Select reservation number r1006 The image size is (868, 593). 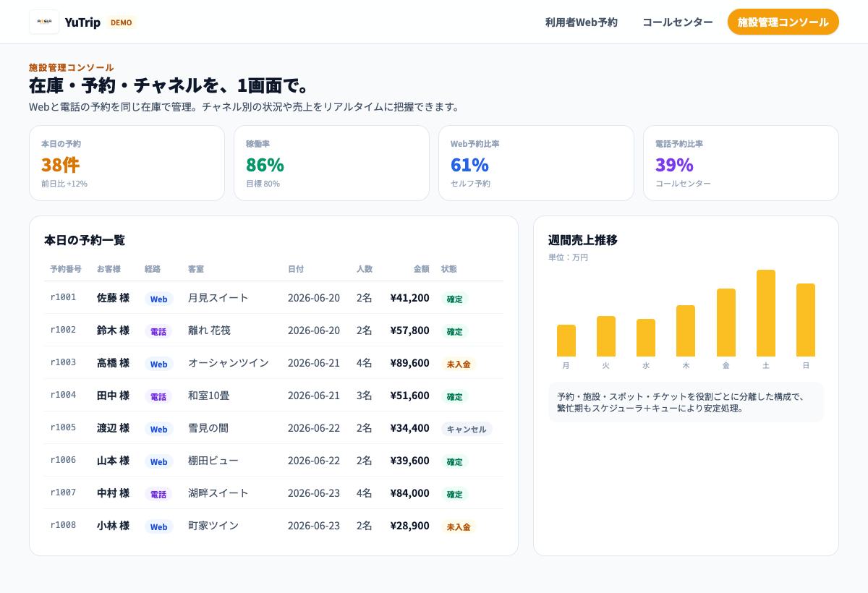[63, 460]
